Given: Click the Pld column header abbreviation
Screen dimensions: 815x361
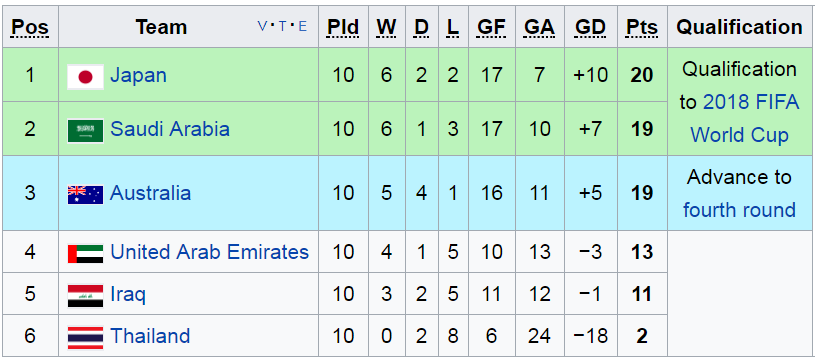Looking at the screenshot, I should point(343,27).
